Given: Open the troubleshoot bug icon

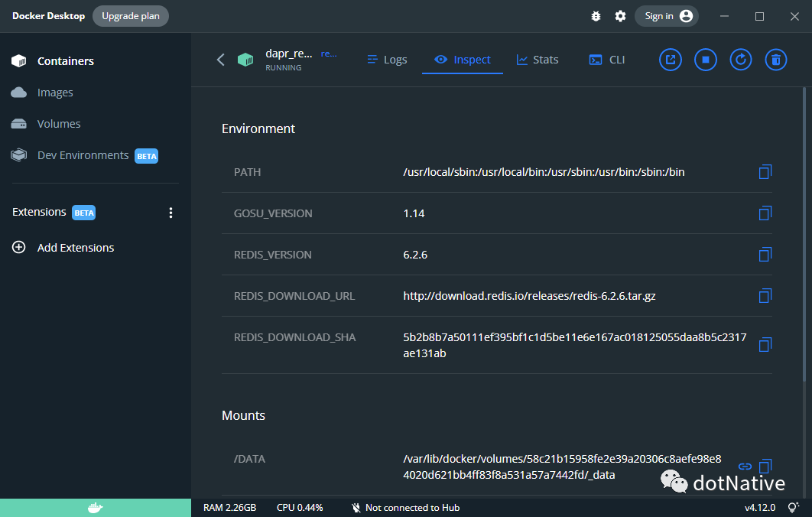Looking at the screenshot, I should pyautogui.click(x=596, y=16).
